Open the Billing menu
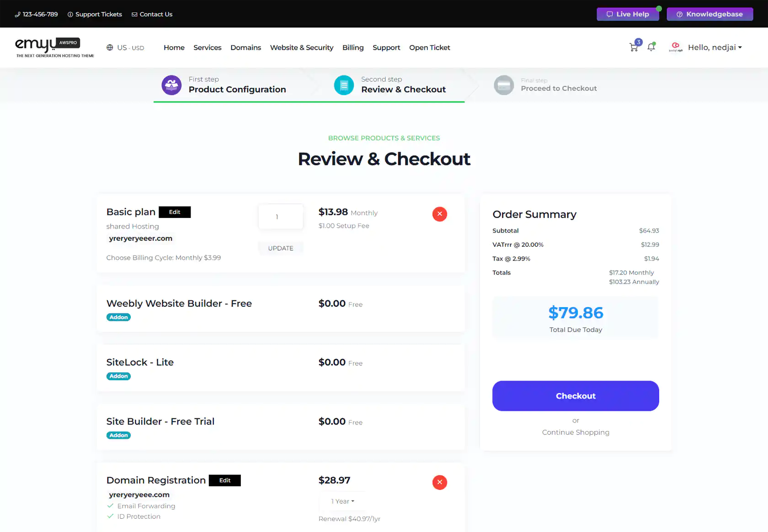Image resolution: width=768 pixels, height=532 pixels. click(x=353, y=48)
